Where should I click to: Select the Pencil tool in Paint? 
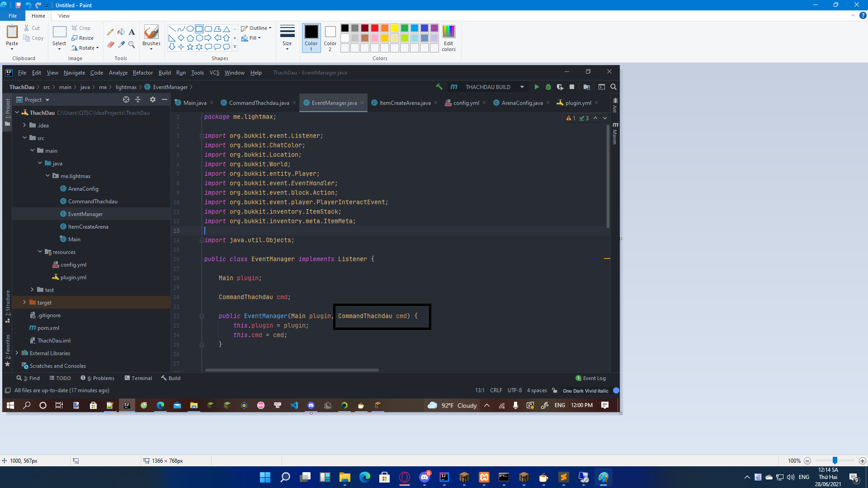tap(110, 32)
